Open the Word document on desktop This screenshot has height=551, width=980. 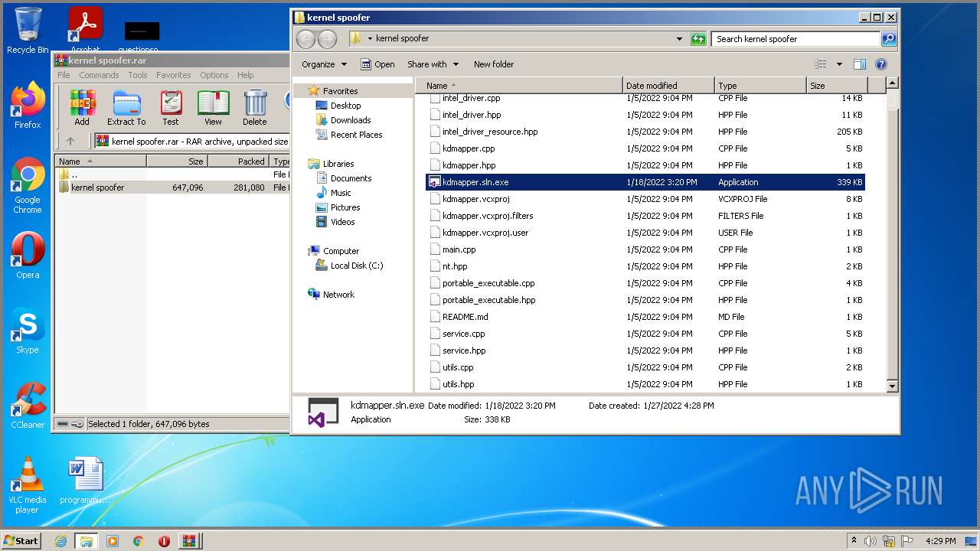(85, 481)
